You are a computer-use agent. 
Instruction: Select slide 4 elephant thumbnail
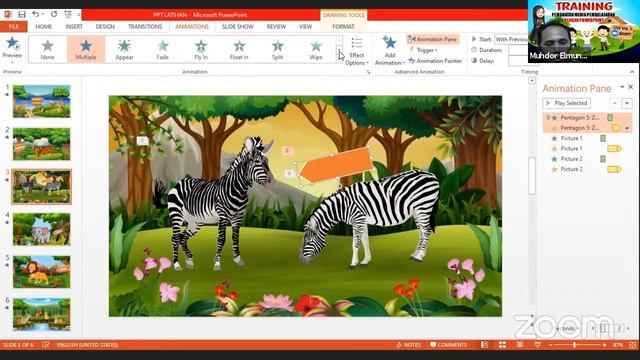[x=42, y=229]
